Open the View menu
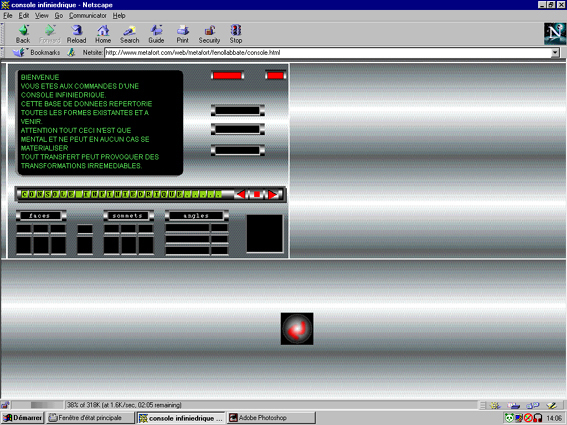567x425 pixels. [x=42, y=16]
